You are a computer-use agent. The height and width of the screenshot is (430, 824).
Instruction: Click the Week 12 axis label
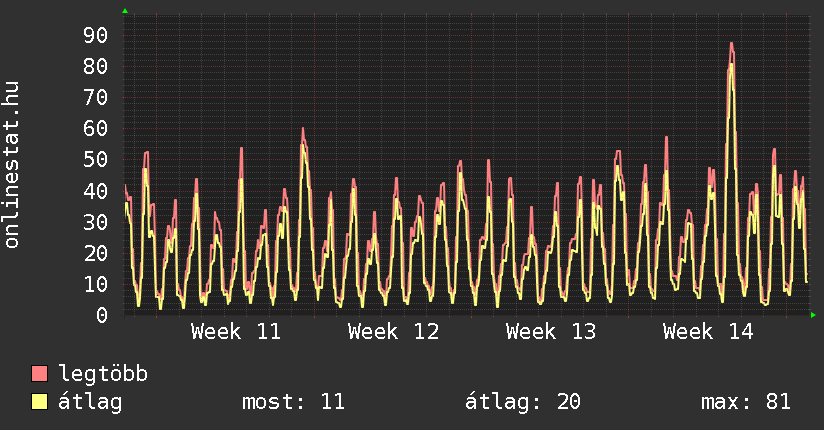point(393,331)
